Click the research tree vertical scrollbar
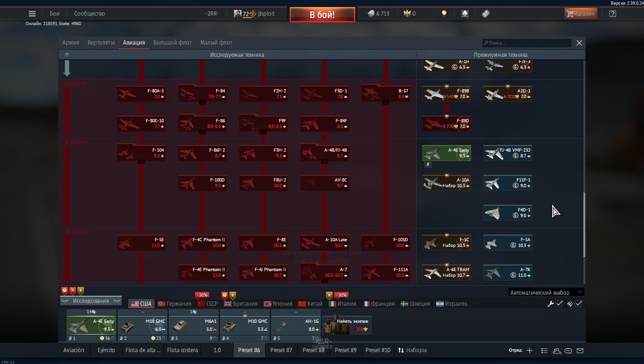This screenshot has width=644, height=364. pyautogui.click(x=584, y=225)
